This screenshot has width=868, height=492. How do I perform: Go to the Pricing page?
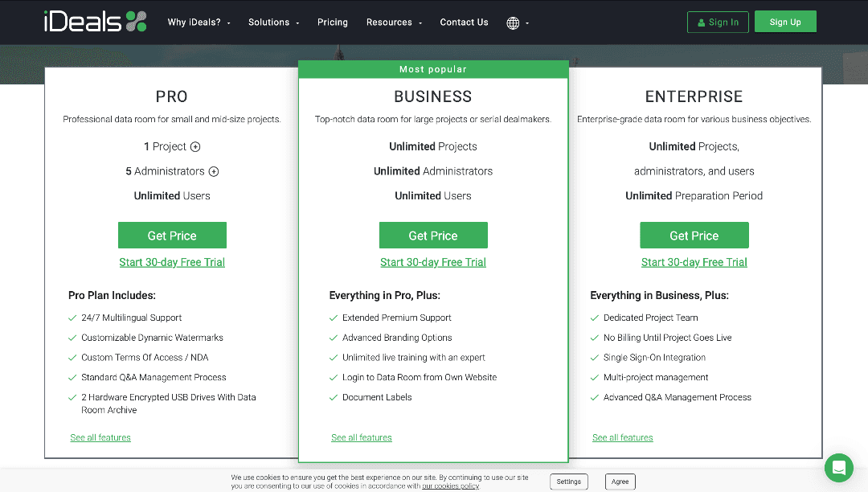(333, 23)
